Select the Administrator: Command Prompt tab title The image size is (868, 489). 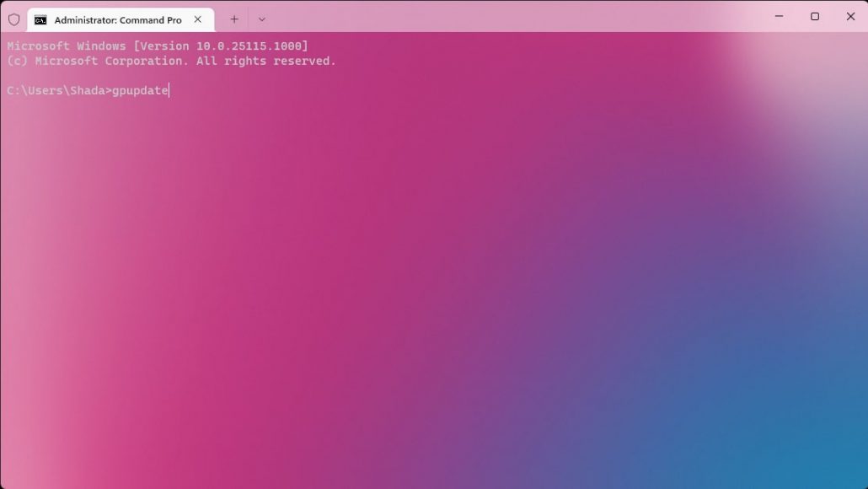[118, 20]
